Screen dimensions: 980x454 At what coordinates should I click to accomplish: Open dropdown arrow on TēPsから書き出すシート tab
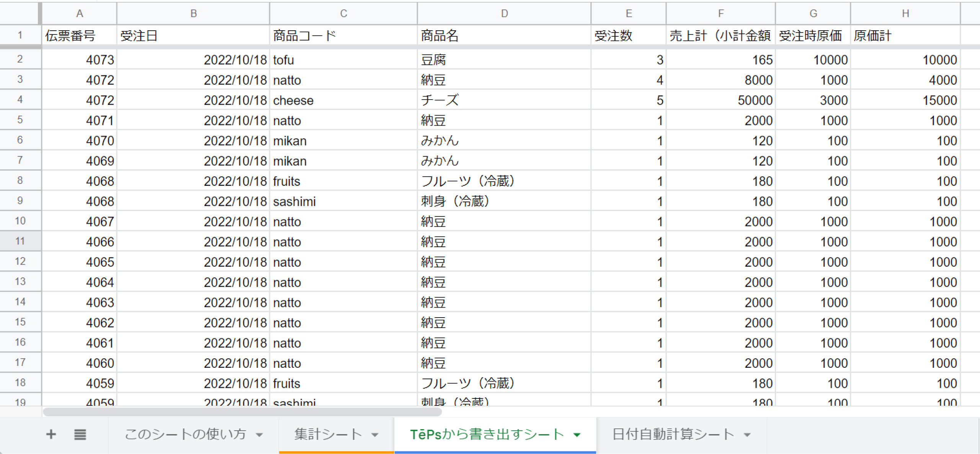(x=577, y=435)
